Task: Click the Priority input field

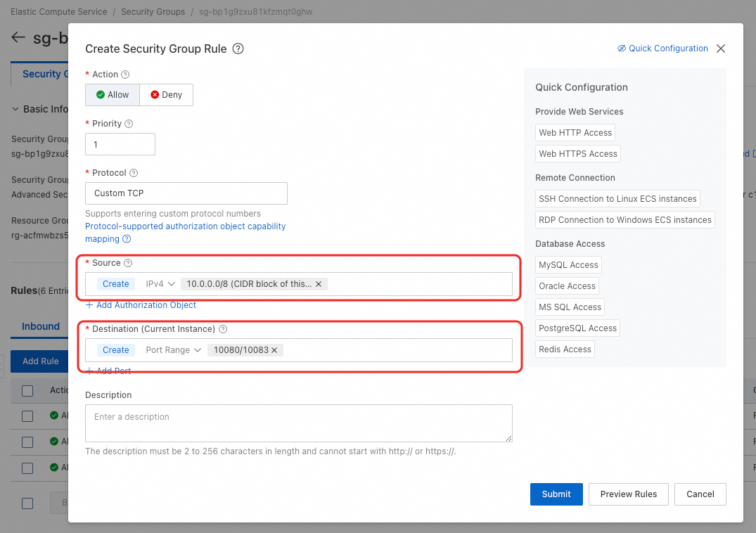Action: (x=120, y=144)
